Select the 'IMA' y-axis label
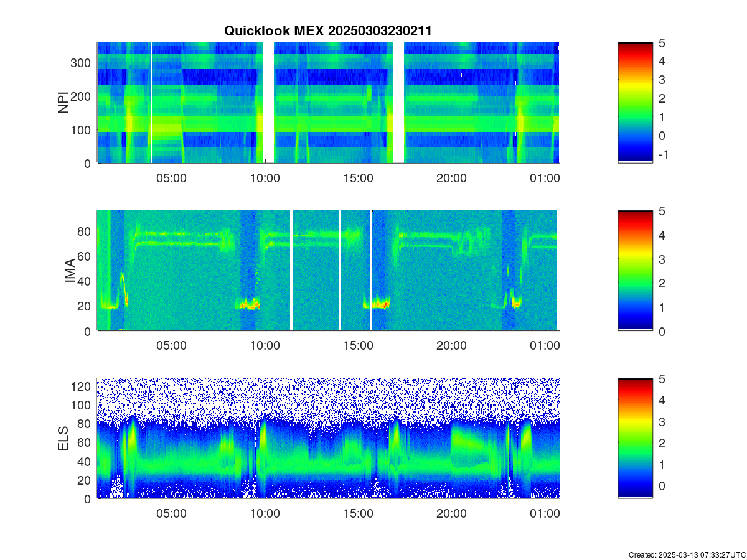747x560 pixels. click(69, 271)
